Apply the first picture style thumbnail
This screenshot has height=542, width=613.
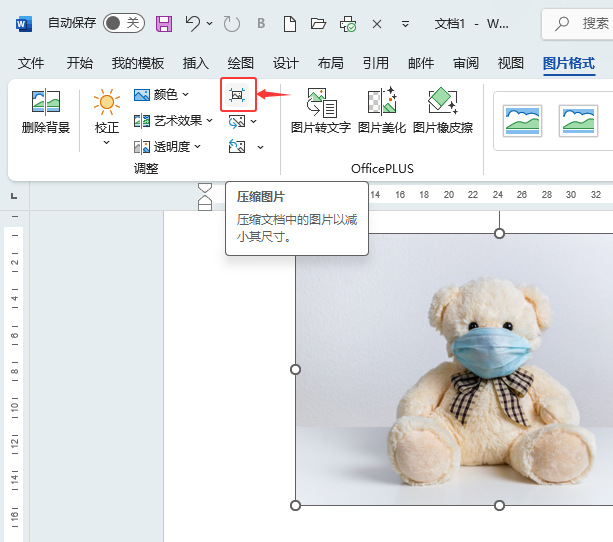click(522, 121)
